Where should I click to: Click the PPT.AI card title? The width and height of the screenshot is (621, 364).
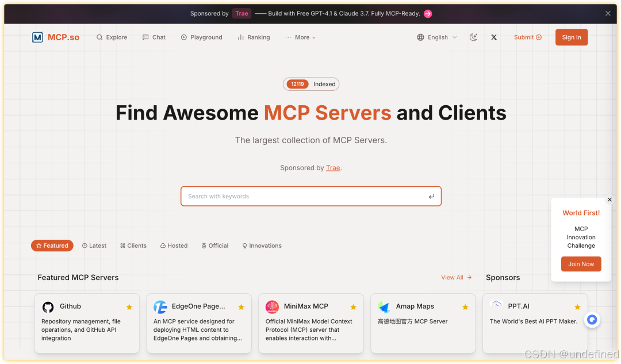pos(519,306)
